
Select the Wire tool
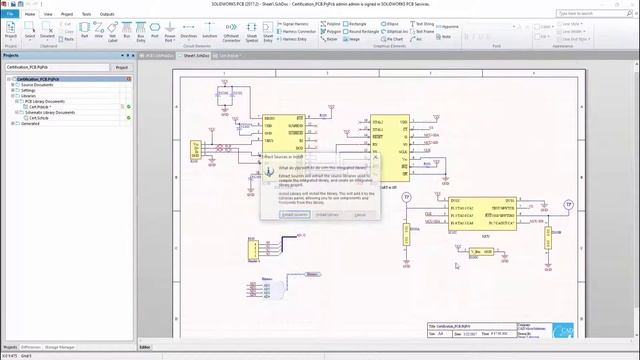pos(99,31)
